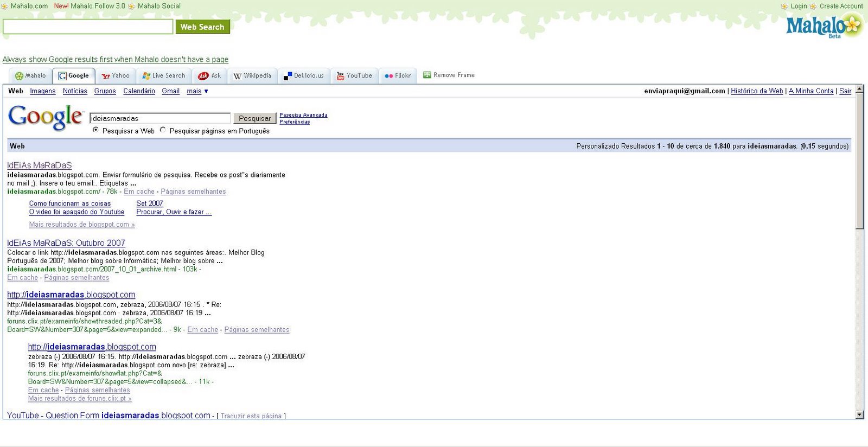Open the IdEiAs MaRaDaS: Outubro 2007 result
This screenshot has width=868, height=447.
pyautogui.click(x=66, y=243)
